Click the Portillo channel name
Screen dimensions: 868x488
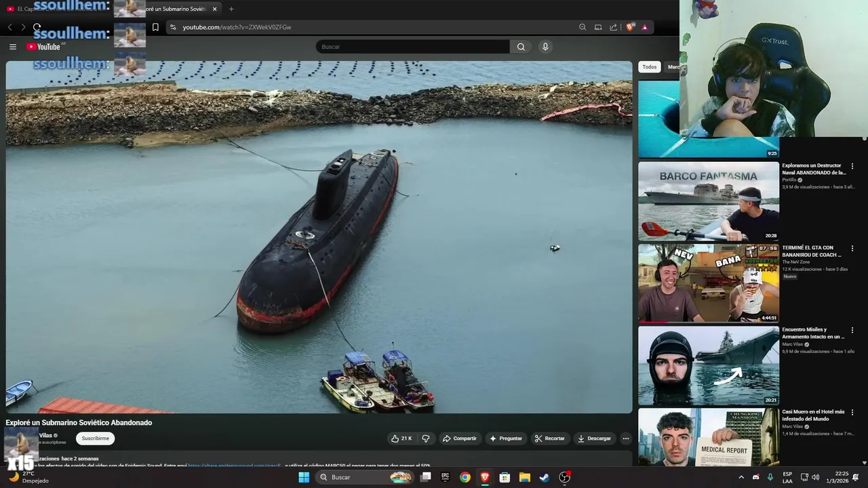point(789,180)
